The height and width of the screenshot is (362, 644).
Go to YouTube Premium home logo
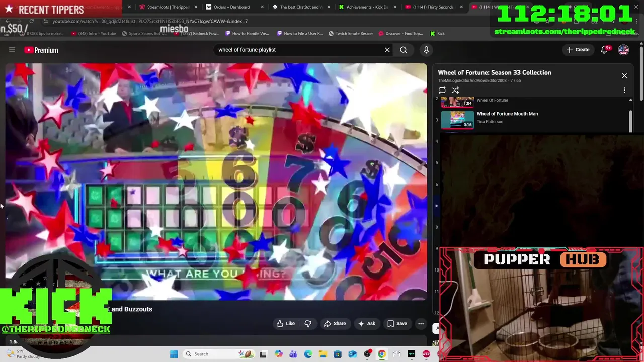coord(41,50)
